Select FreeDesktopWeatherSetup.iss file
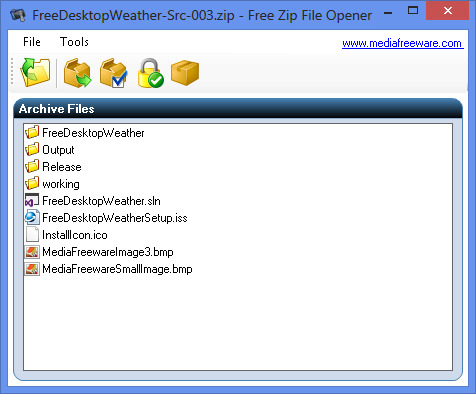The image size is (476, 395). click(115, 218)
